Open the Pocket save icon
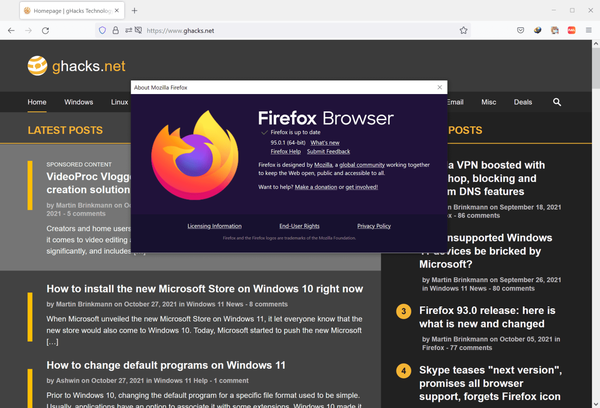Screen dimensions: 600x408 coord(521,30)
